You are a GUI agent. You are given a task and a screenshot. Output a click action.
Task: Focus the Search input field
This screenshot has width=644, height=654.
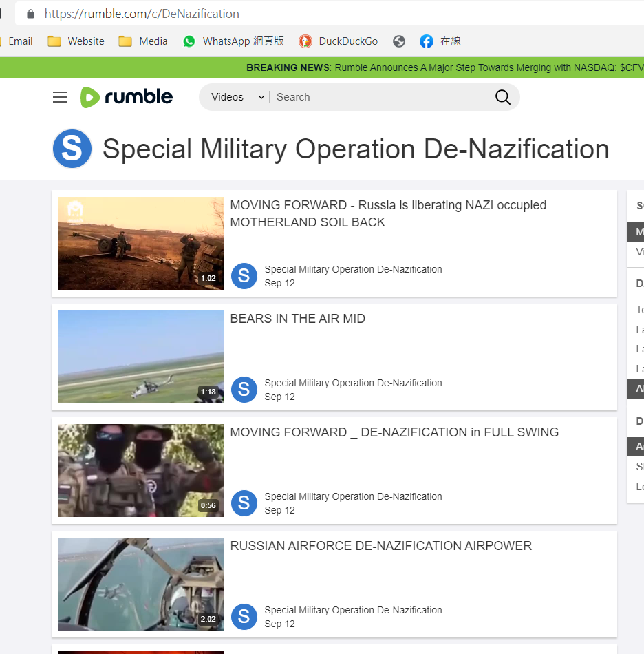[x=381, y=97]
